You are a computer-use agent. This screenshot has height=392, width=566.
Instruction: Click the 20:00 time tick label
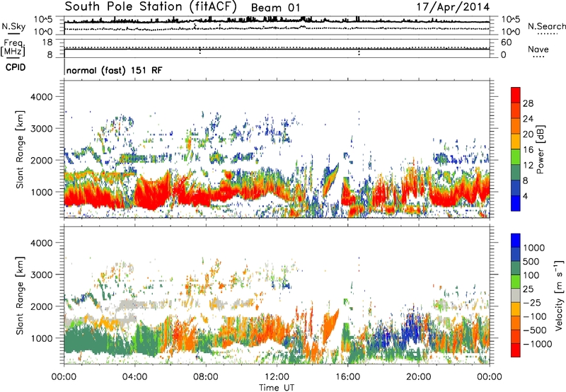pos(419,377)
